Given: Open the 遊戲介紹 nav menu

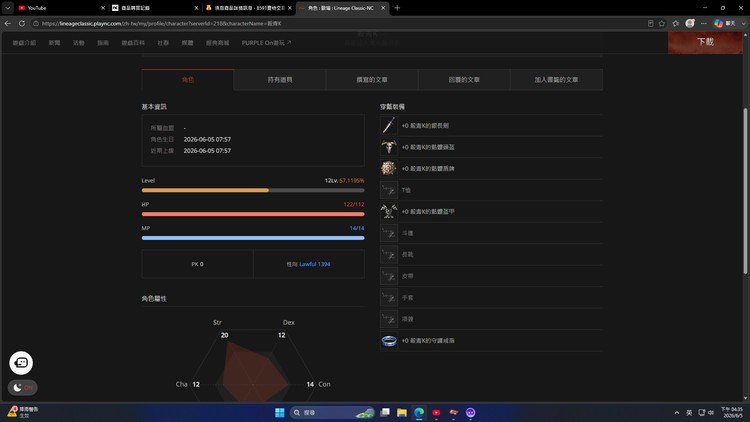Looking at the screenshot, I should pyautogui.click(x=24, y=43).
